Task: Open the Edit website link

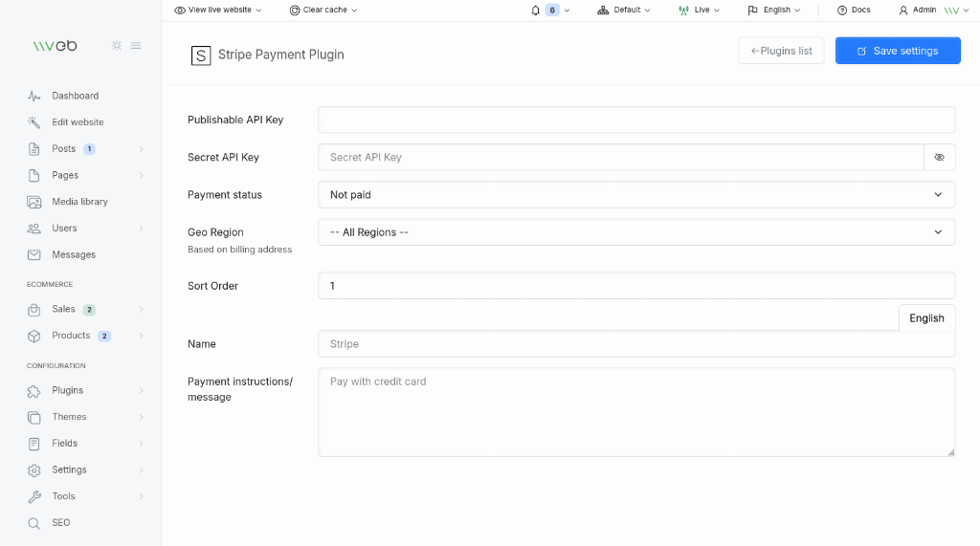Action: [78, 122]
